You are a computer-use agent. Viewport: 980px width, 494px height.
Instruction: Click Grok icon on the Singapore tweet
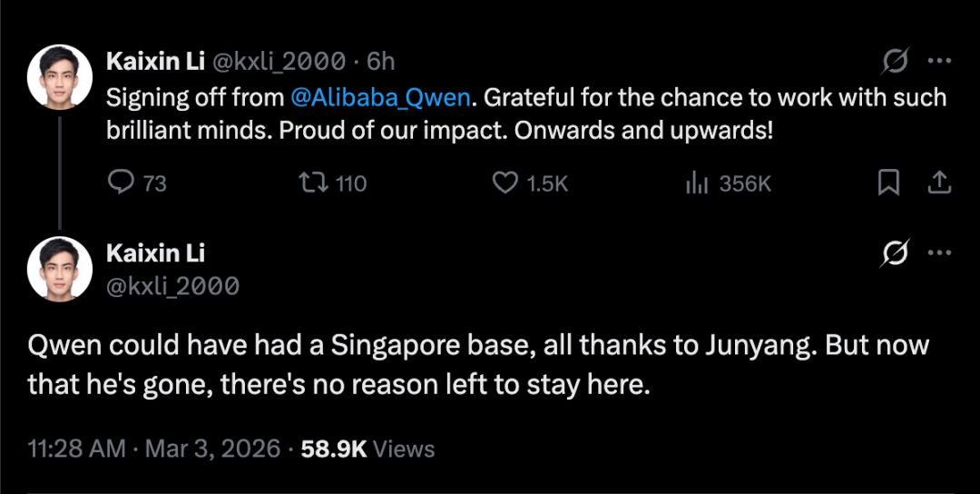[896, 254]
